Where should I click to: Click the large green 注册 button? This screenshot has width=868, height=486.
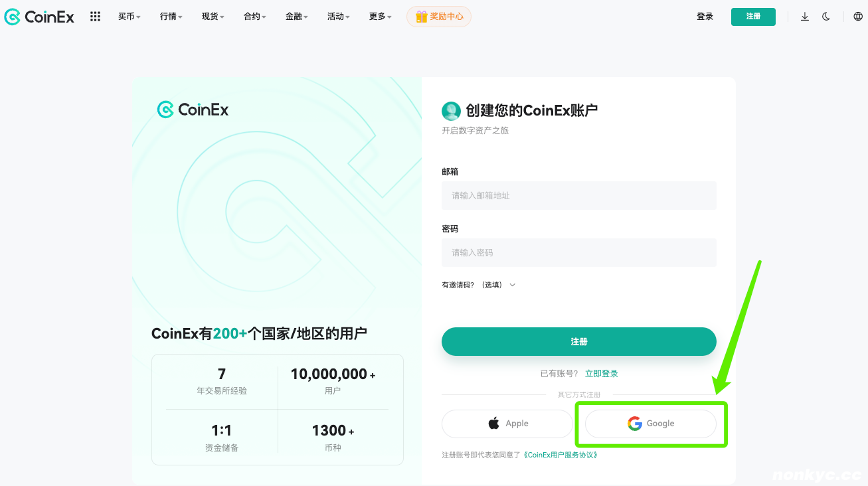point(578,341)
